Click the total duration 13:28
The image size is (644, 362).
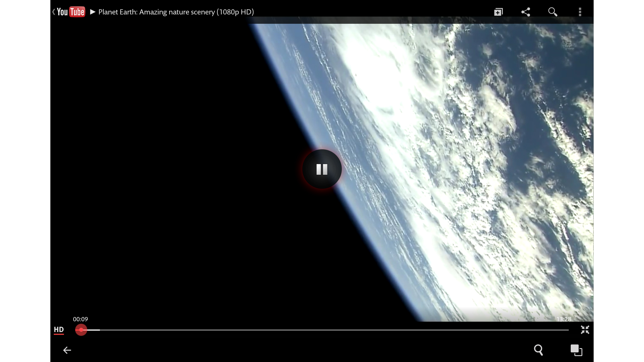coord(564,319)
